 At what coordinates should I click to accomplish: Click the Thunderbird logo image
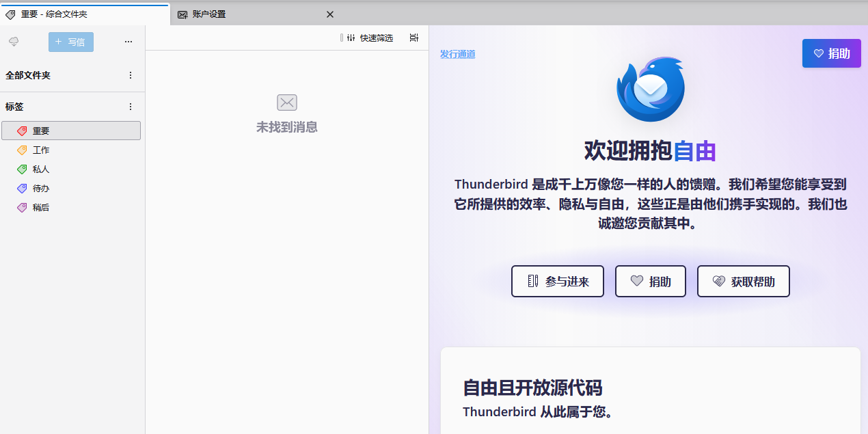(x=650, y=89)
